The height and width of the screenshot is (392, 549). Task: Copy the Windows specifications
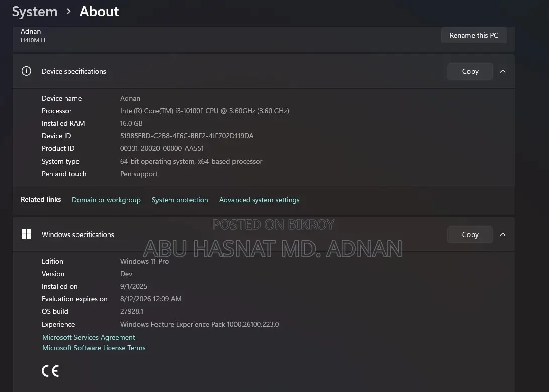click(x=470, y=234)
